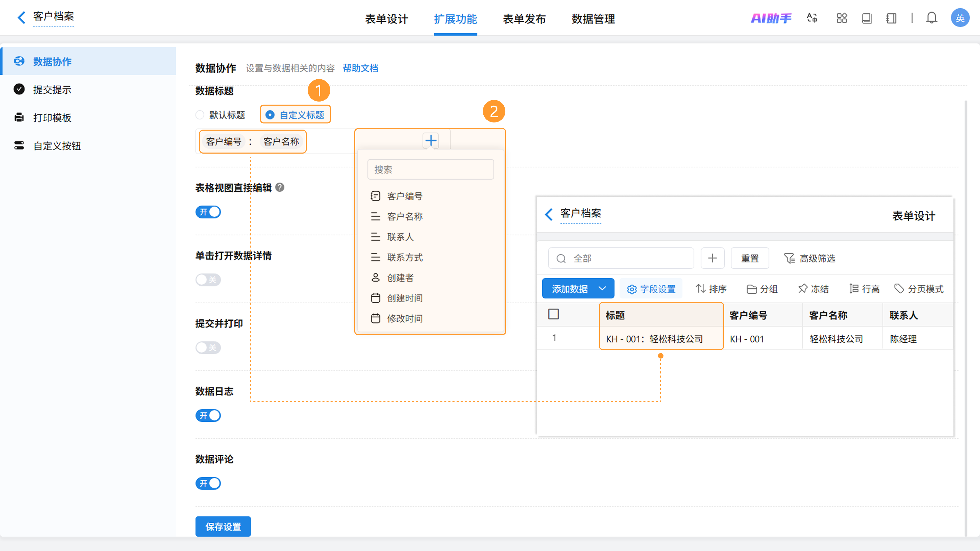Click back arrow next to 客户档案
Viewport: 980px width, 551px height.
click(21, 17)
